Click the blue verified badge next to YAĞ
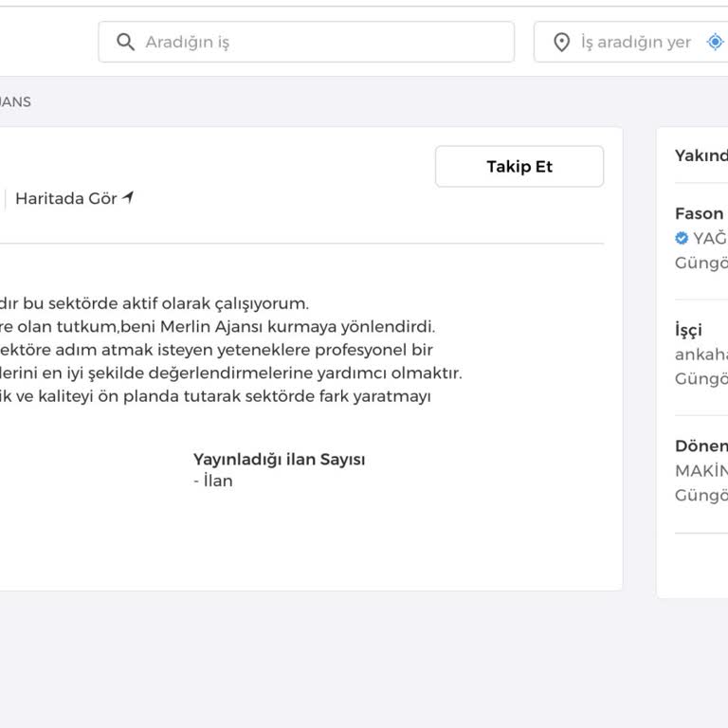The image size is (728, 728). pos(682,238)
